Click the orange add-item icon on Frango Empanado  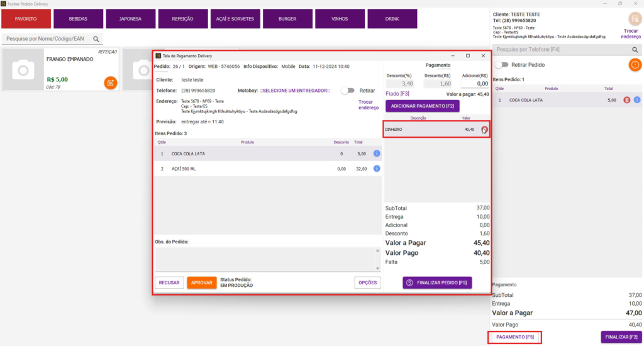point(110,82)
